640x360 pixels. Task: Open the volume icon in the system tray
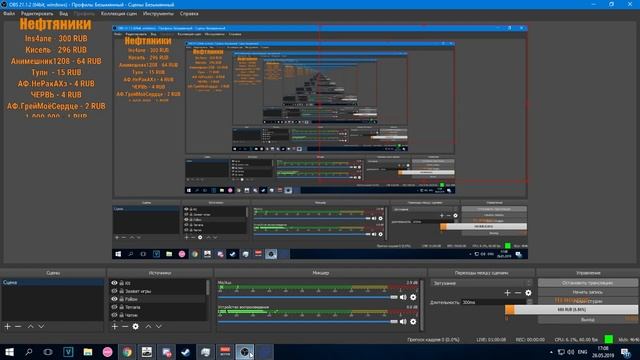tap(571, 352)
